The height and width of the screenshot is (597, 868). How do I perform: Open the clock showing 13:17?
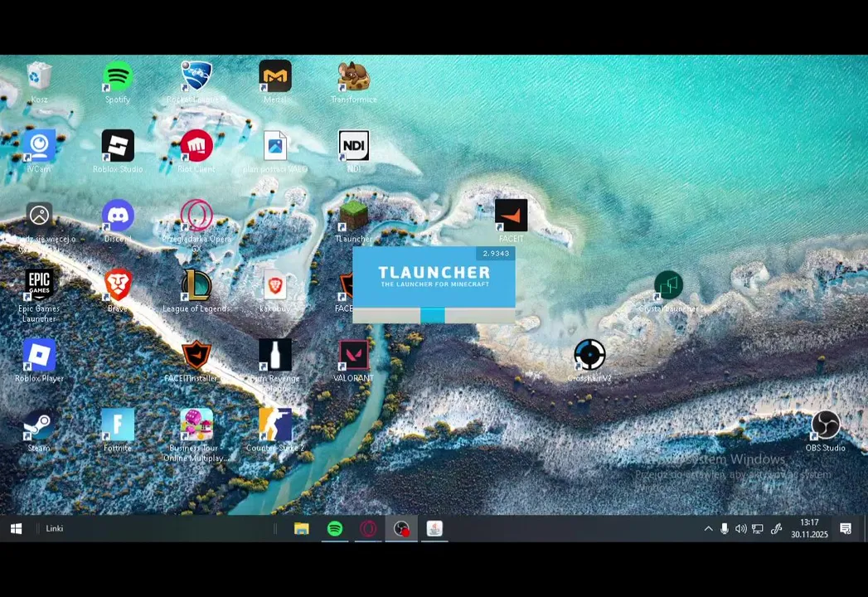click(809, 528)
